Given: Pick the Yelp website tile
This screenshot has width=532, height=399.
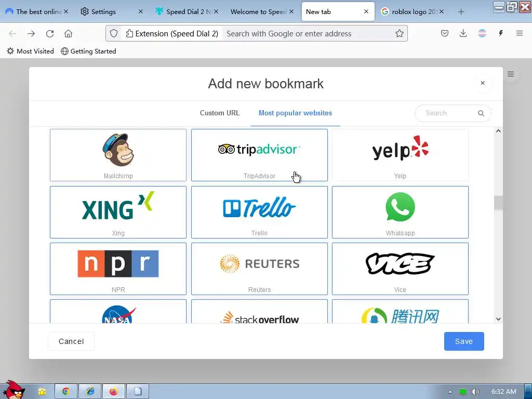Looking at the screenshot, I should point(400,155).
